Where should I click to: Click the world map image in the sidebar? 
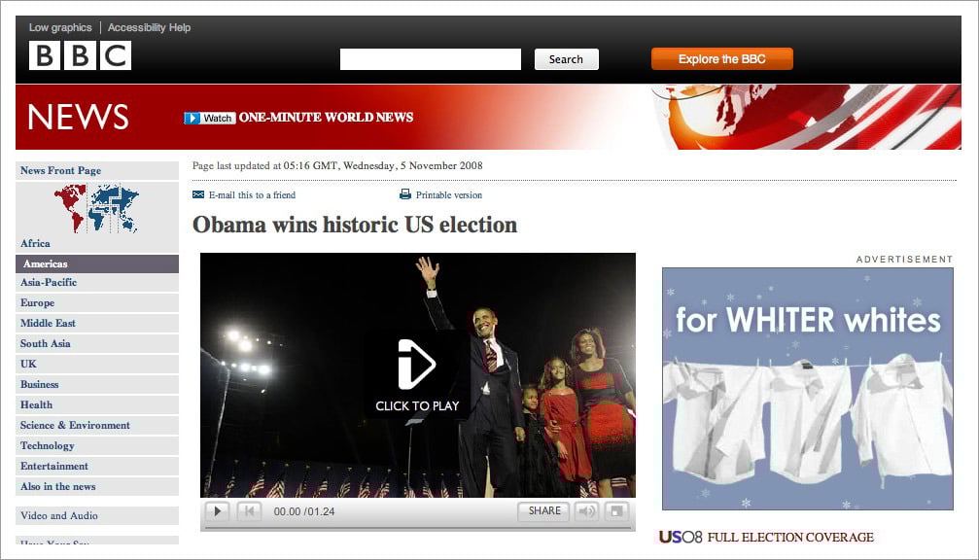click(96, 208)
